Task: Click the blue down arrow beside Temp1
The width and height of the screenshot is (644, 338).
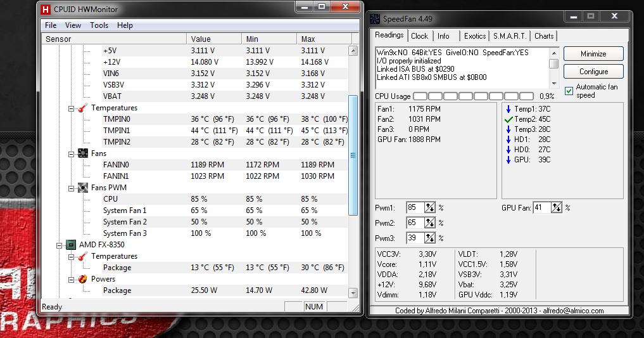Action: coord(508,109)
